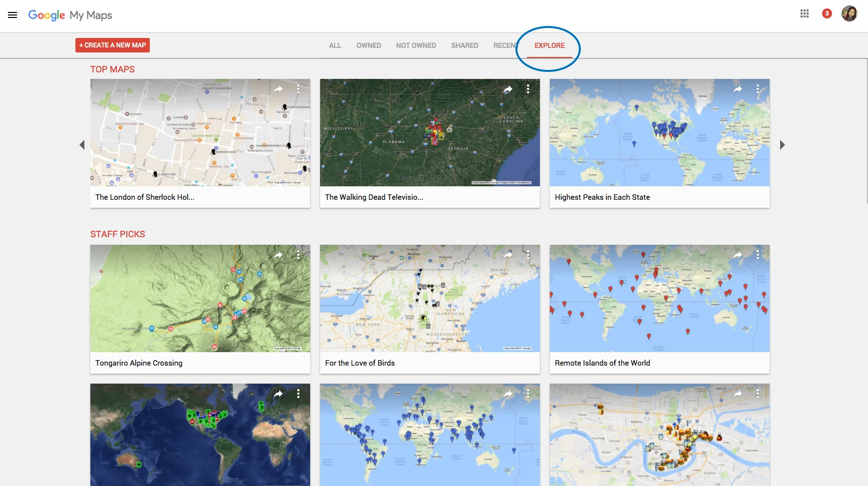
Task: Open the account profile avatar
Action: (x=849, y=13)
